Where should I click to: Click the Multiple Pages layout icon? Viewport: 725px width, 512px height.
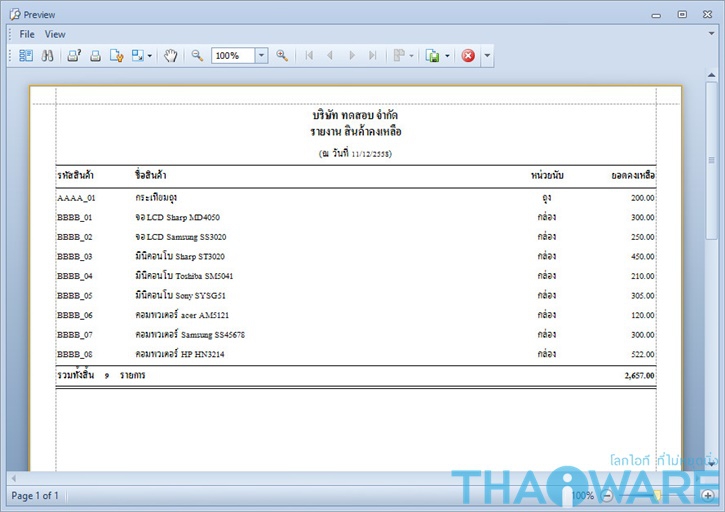pos(399,56)
